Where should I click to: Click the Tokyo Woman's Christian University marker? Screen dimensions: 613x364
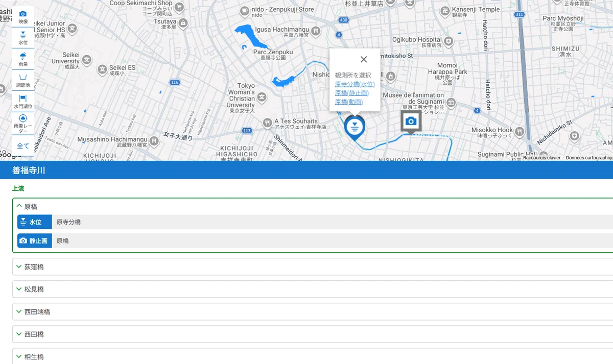coord(262,96)
